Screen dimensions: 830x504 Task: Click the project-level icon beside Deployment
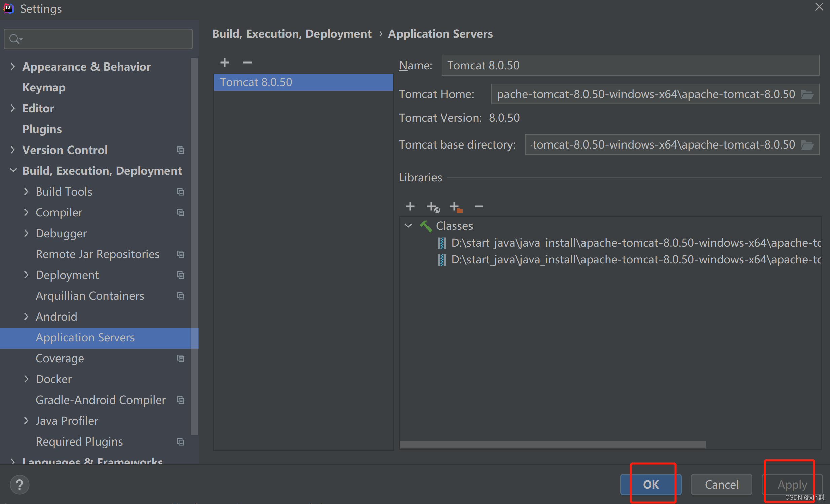[x=181, y=275]
